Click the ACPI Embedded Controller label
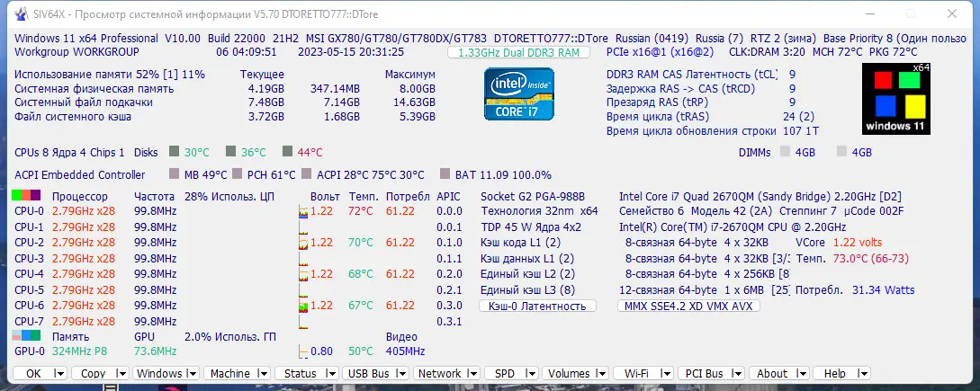 pyautogui.click(x=80, y=175)
